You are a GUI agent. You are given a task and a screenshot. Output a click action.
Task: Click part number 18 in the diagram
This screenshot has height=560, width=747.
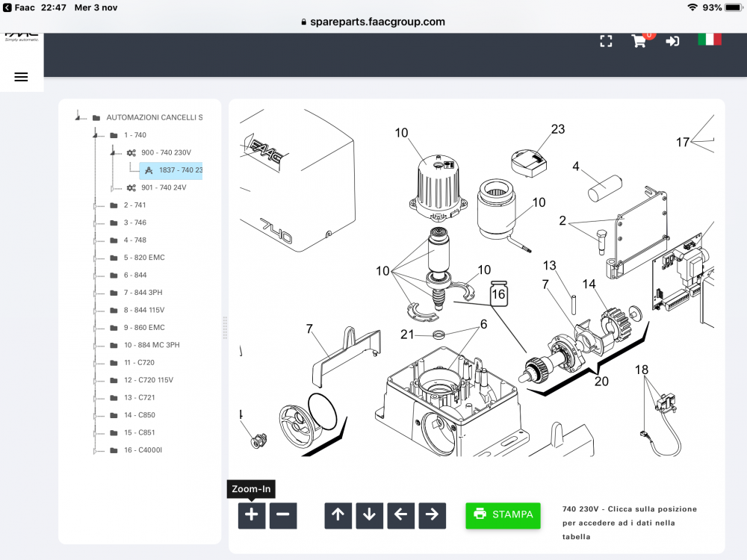pyautogui.click(x=641, y=370)
